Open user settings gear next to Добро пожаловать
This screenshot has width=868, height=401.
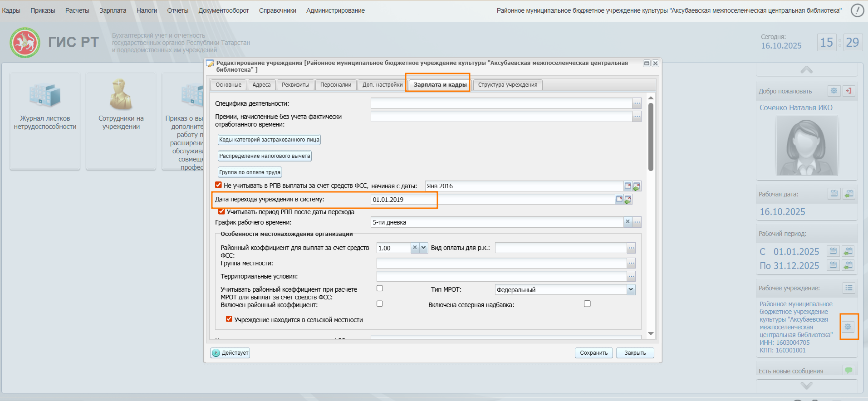point(834,91)
